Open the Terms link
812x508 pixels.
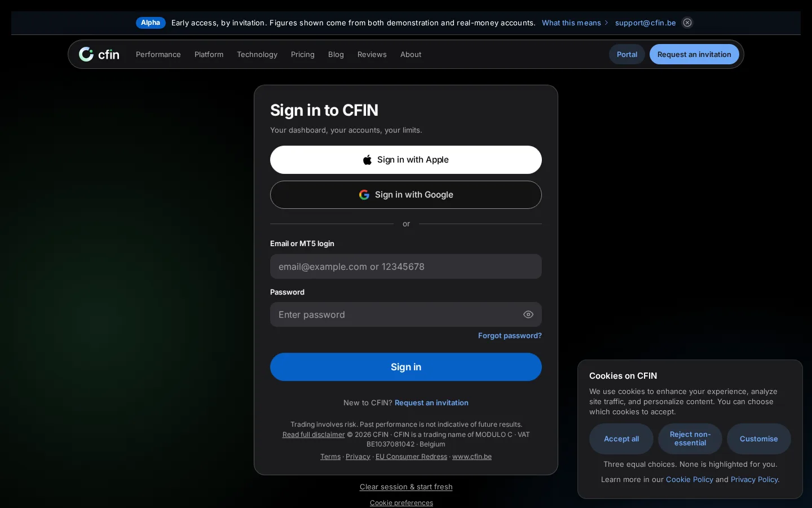click(330, 457)
